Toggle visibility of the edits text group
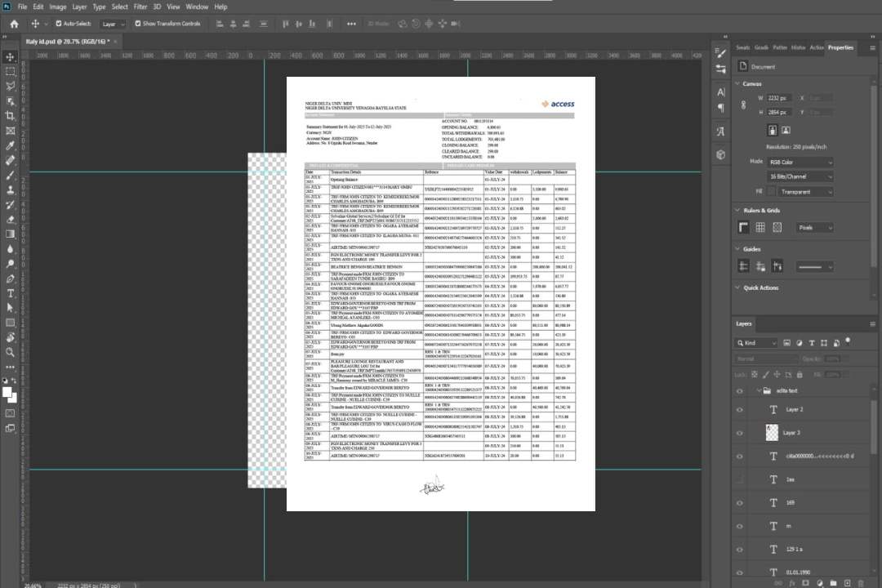882x588 pixels. point(740,390)
